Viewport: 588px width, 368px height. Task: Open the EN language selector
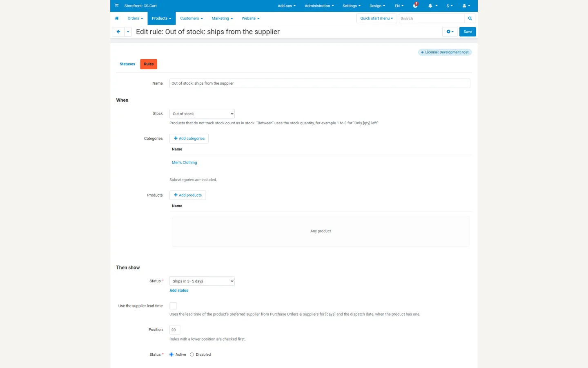coord(399,6)
